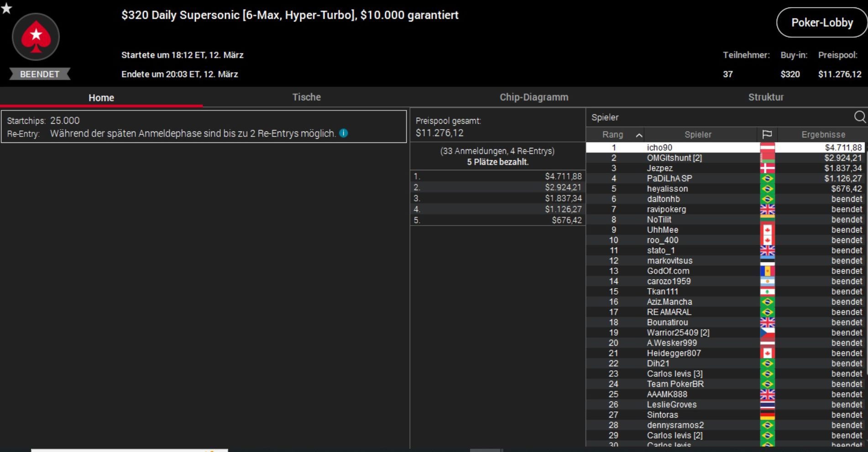This screenshot has height=452, width=868.
Task: Select player row OMGitshunt [2]
Action: [x=727, y=158]
